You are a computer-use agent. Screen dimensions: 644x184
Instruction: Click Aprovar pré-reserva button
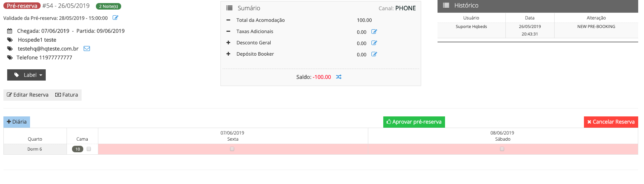tap(414, 122)
